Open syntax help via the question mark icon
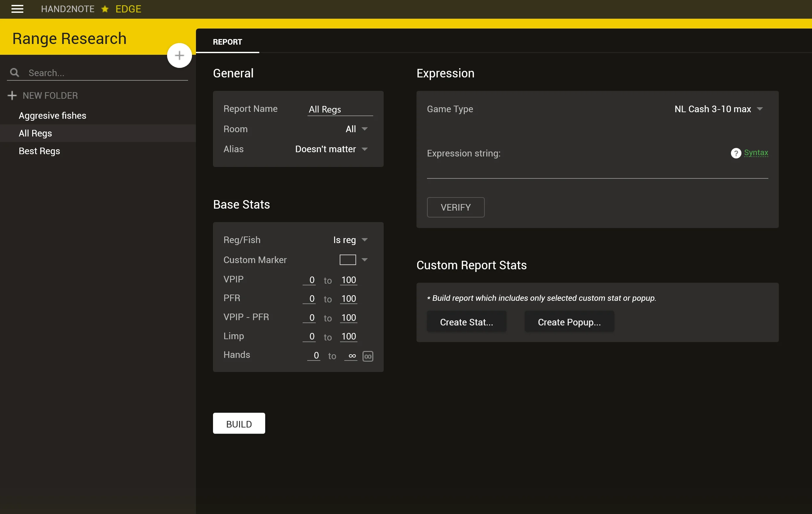The height and width of the screenshot is (514, 812). [x=736, y=153]
